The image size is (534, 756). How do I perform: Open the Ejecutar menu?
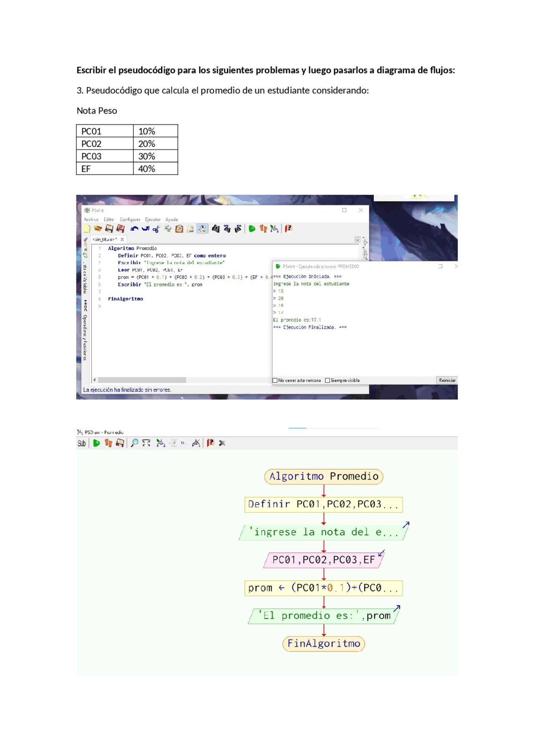pyautogui.click(x=153, y=220)
